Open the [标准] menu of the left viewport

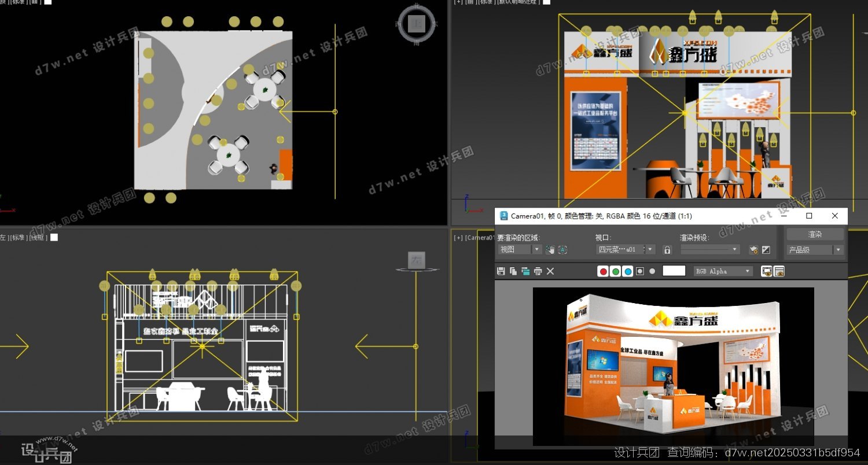tap(19, 237)
